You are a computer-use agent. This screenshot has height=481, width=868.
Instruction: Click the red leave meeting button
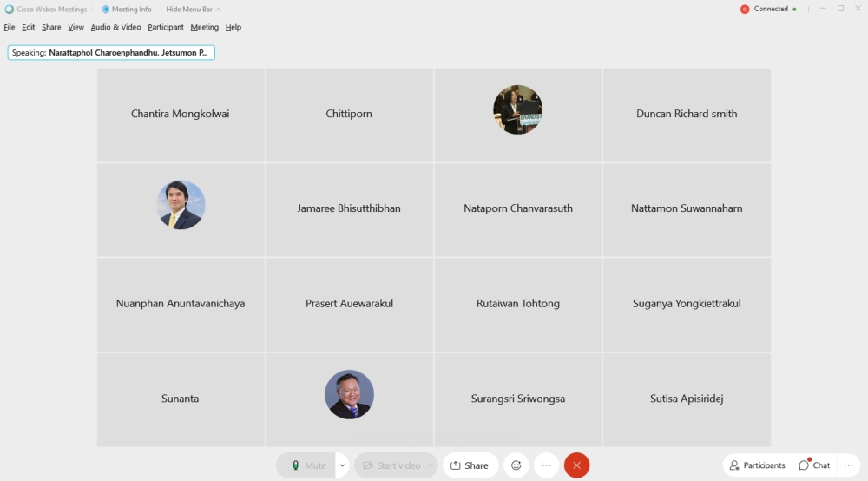coord(576,465)
